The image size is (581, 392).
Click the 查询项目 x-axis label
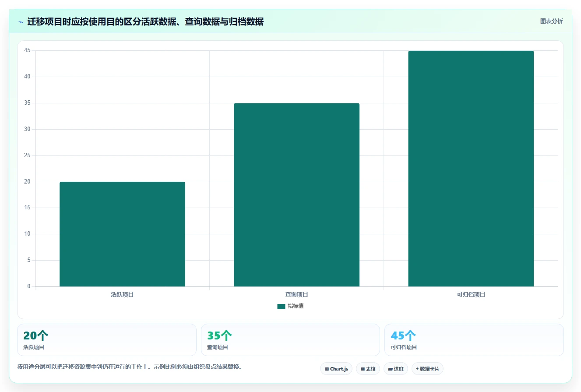(x=296, y=294)
